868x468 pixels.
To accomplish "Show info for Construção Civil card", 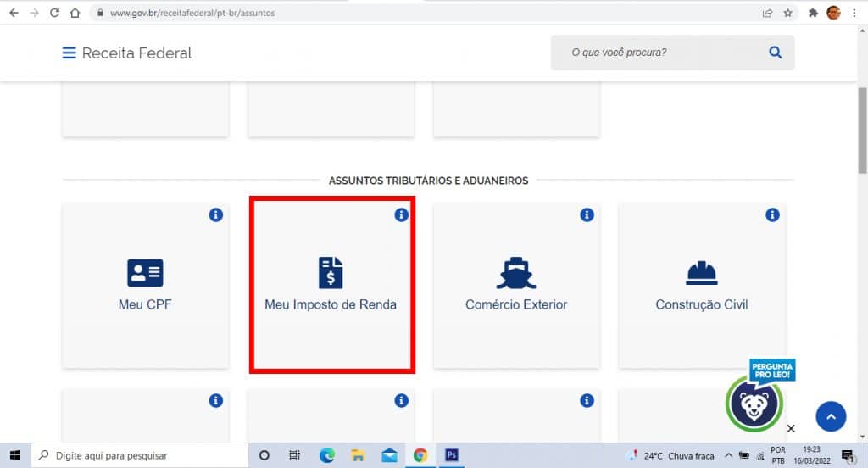I will (x=772, y=214).
